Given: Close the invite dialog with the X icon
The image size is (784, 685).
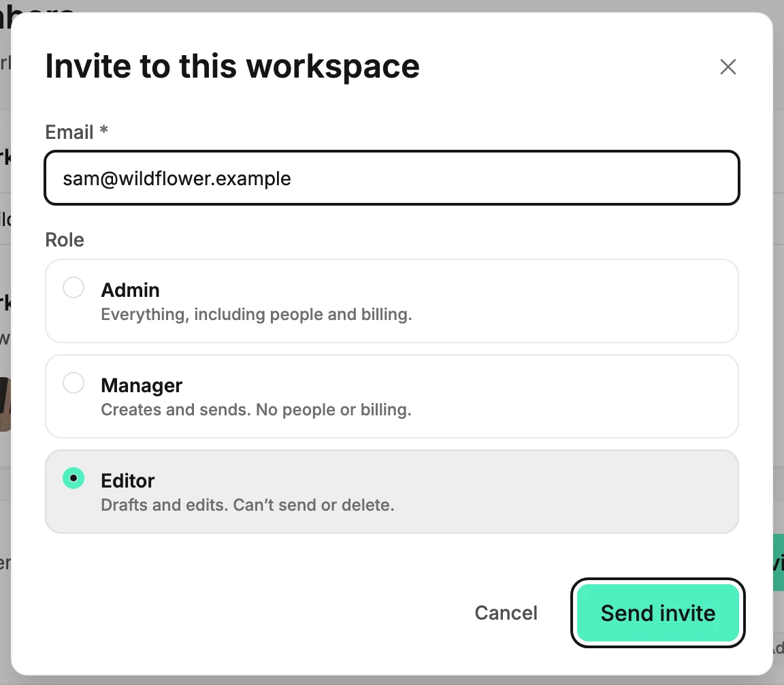Looking at the screenshot, I should (728, 67).
